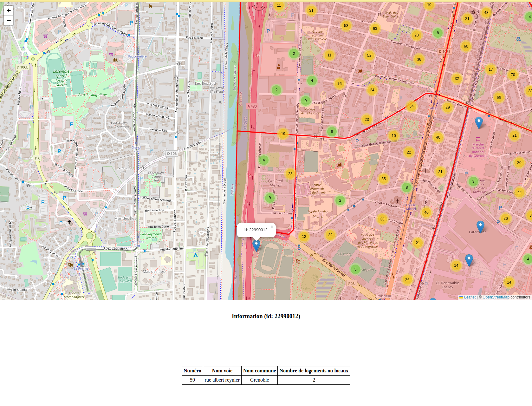Click the zoom in (+) map button
Viewport: 532px width, 406px height.
(9, 10)
